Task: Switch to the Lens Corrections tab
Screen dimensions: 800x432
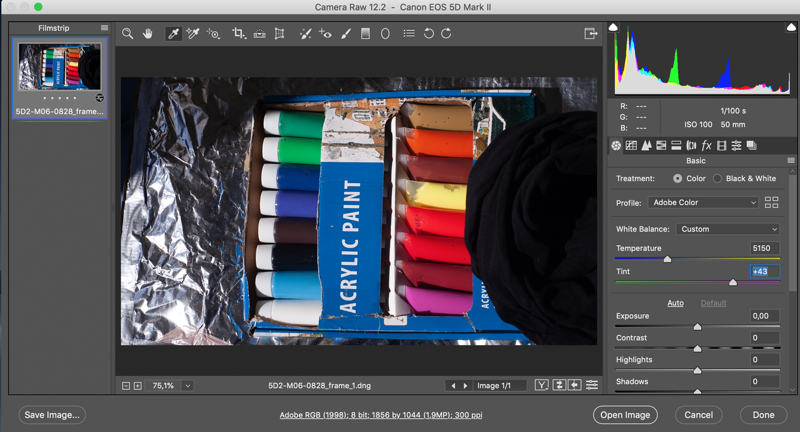Action: coord(691,146)
